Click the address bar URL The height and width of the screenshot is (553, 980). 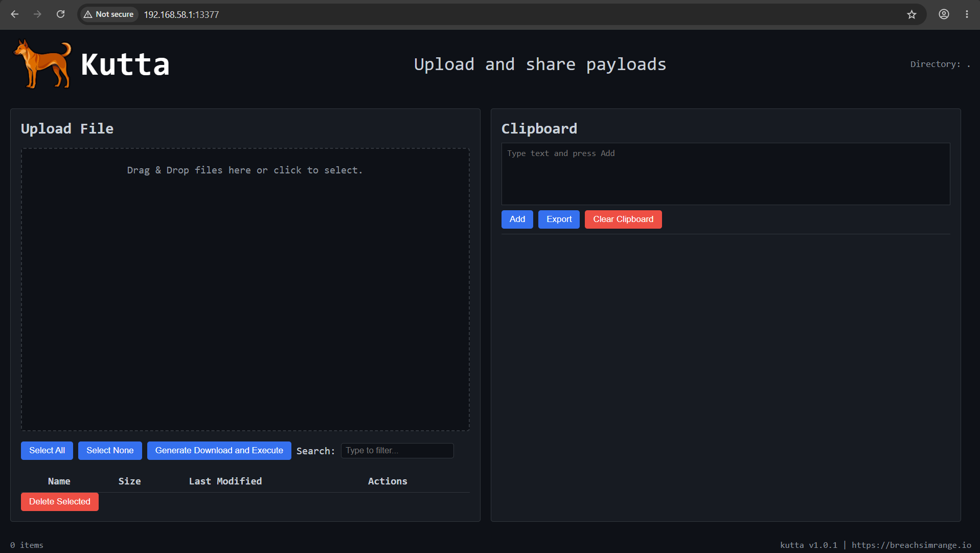[x=181, y=14]
